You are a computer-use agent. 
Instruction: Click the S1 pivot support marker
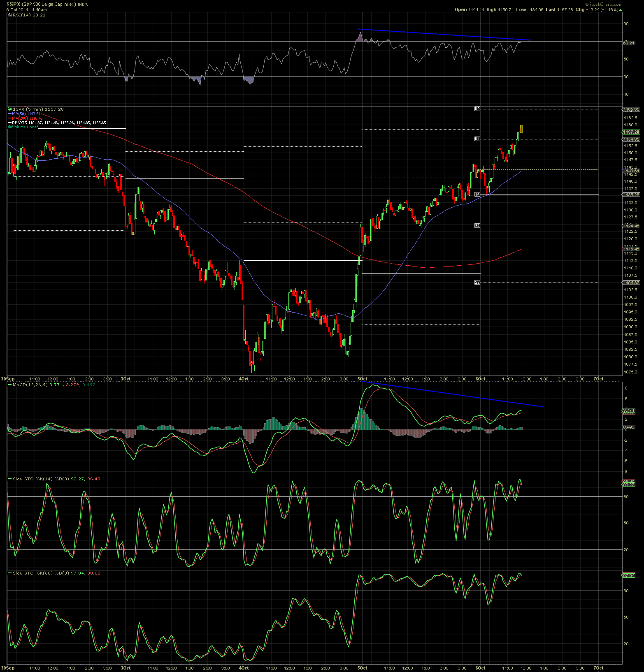point(477,226)
